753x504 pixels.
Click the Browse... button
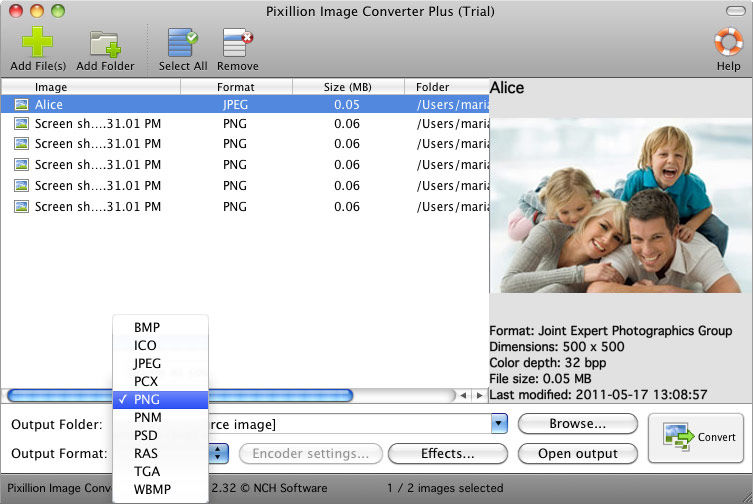(577, 424)
